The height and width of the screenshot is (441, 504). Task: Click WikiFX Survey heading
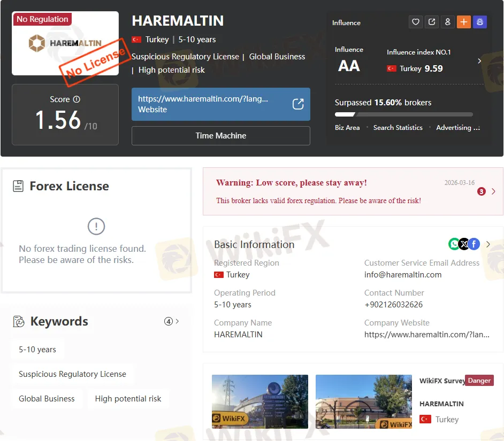point(442,381)
